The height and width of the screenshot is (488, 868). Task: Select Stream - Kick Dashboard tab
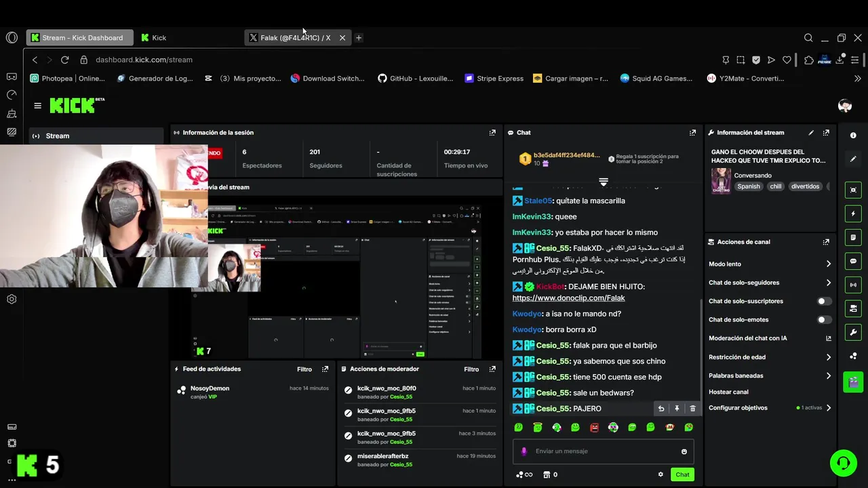[x=79, y=38]
